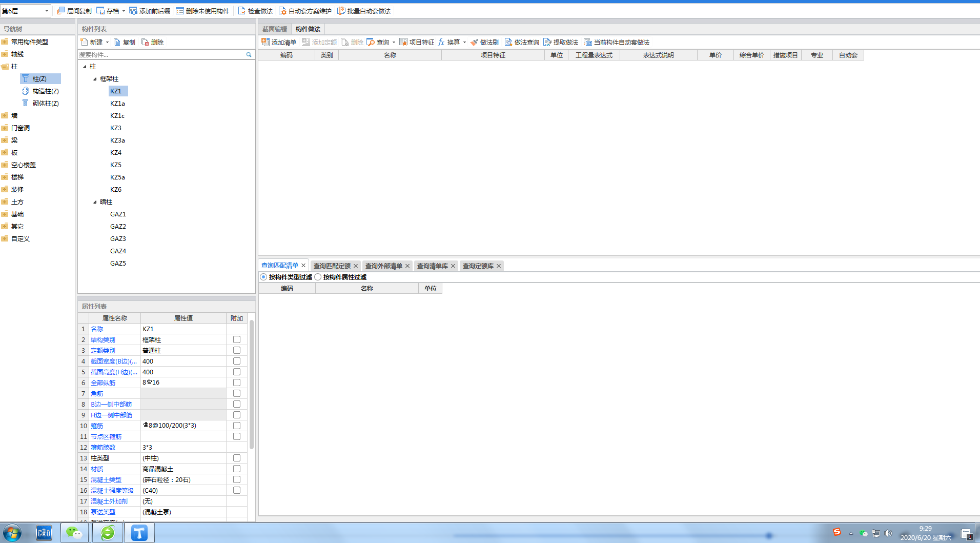
Task: Open the 换算 dropdown arrow
Action: (464, 42)
